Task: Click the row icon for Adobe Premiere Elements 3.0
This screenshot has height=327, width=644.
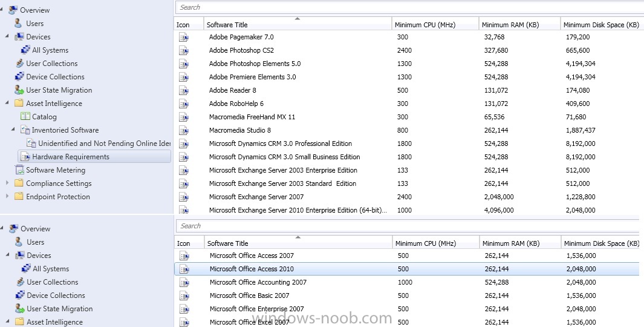Action: point(184,77)
